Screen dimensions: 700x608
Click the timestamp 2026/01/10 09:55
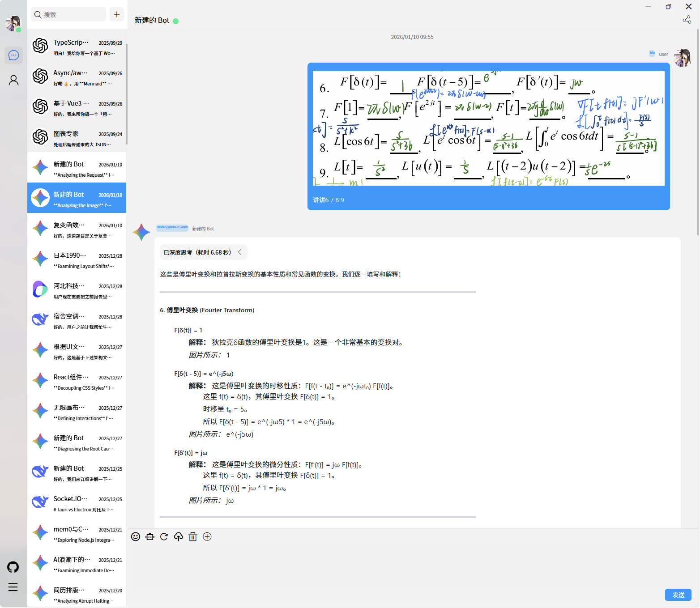412,37
